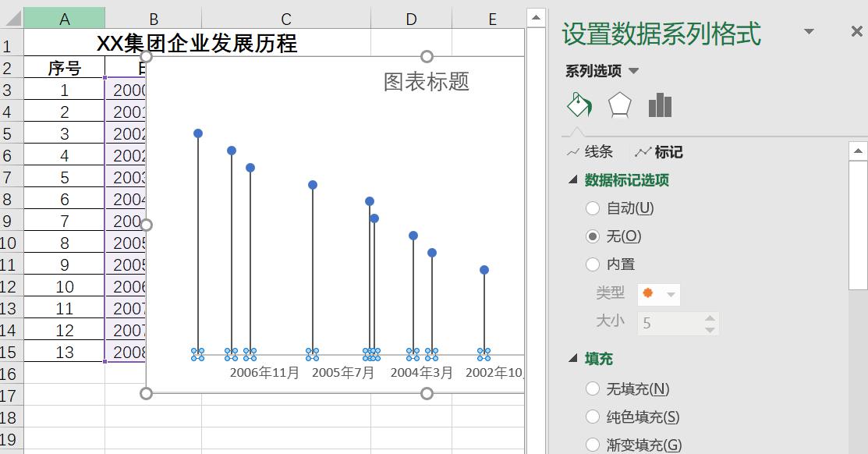Open the Series Options bar chart tab

660,105
